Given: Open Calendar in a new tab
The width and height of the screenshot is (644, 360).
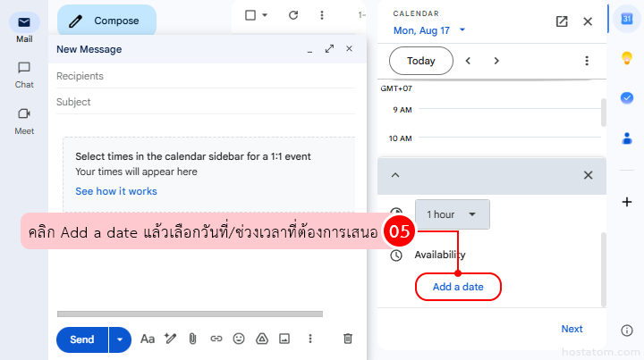Looking at the screenshot, I should coord(562,21).
